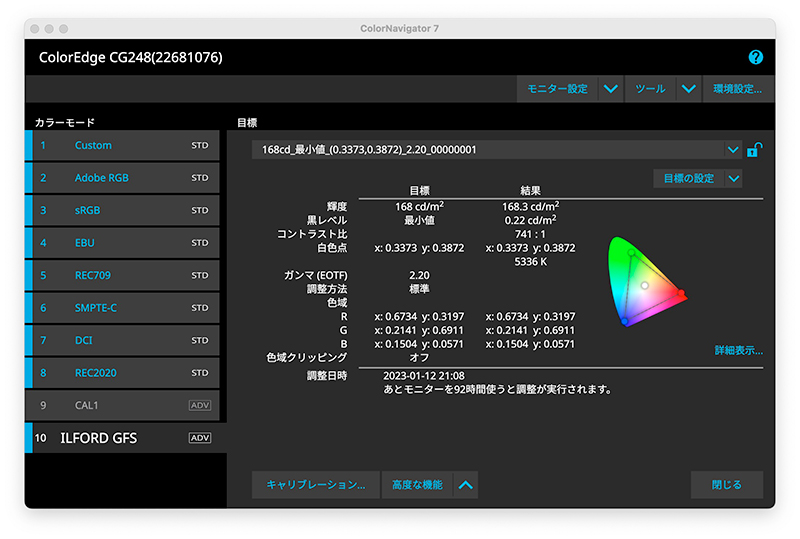
Task: Click the 色域クリッピング value オフ
Action: tap(419, 358)
